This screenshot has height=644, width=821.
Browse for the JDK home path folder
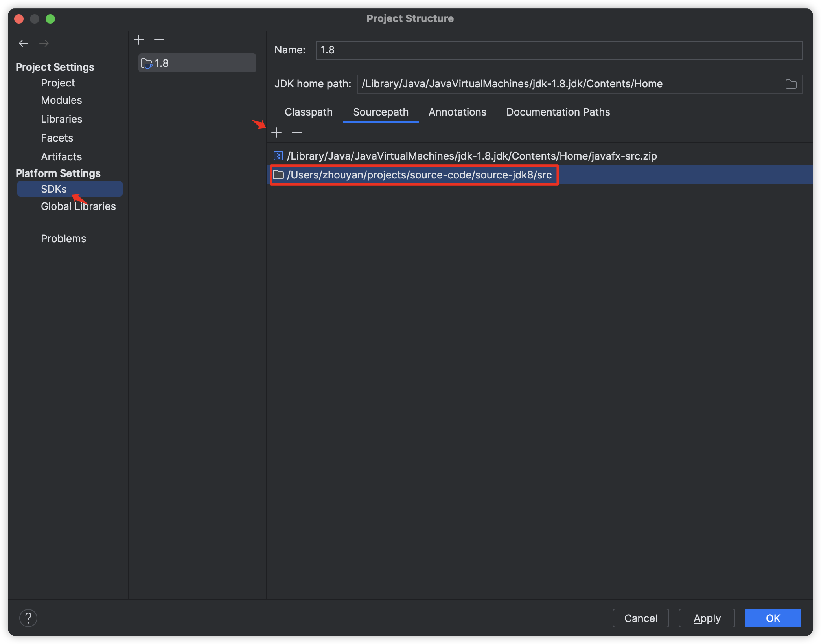(791, 84)
